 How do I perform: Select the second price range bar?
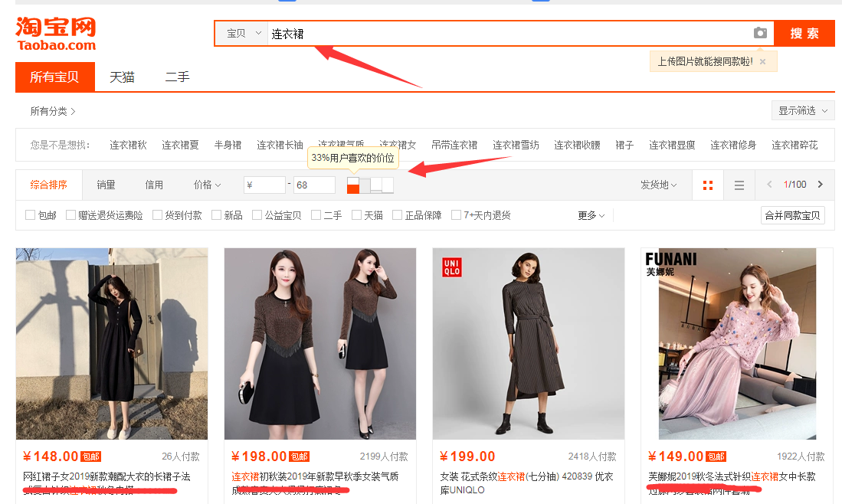tap(365, 185)
